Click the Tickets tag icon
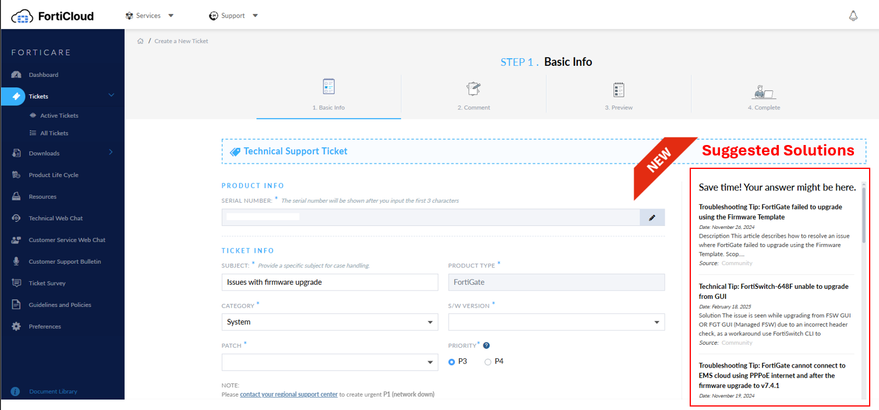Screen dimensions: 879x410 point(16,96)
